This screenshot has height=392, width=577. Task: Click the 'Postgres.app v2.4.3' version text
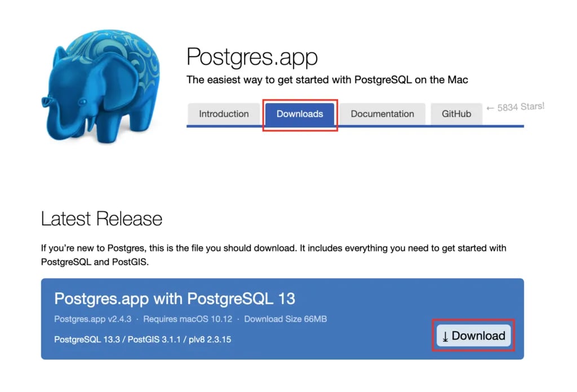tap(93, 319)
